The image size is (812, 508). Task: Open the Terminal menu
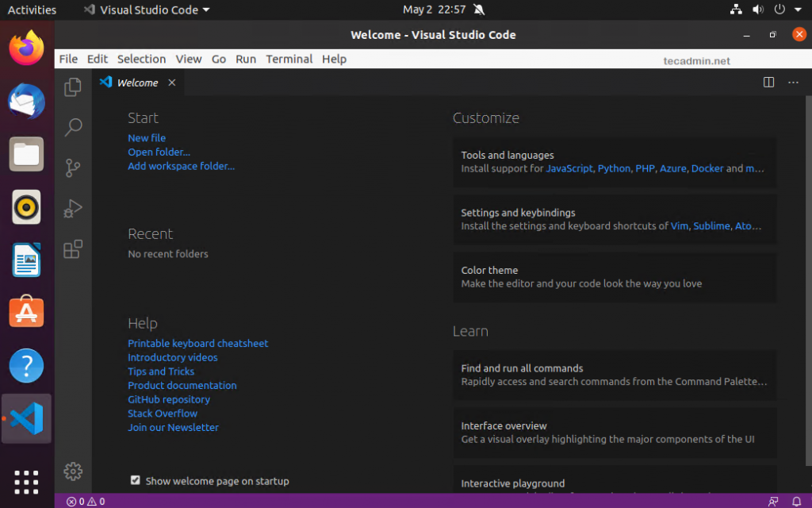289,59
